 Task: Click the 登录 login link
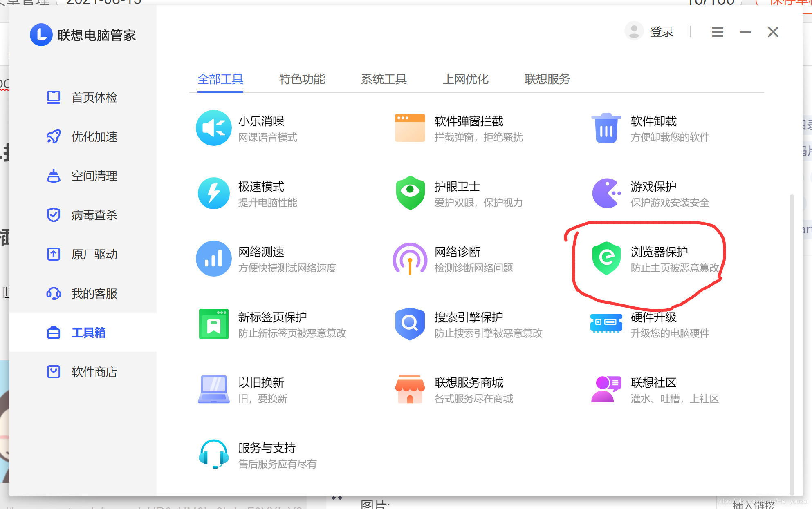tap(662, 32)
